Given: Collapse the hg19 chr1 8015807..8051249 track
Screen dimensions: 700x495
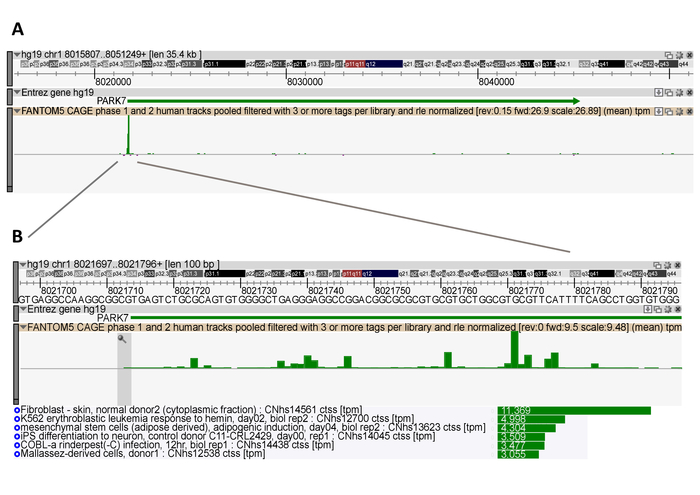Looking at the screenshot, I should pyautogui.click(x=17, y=55).
